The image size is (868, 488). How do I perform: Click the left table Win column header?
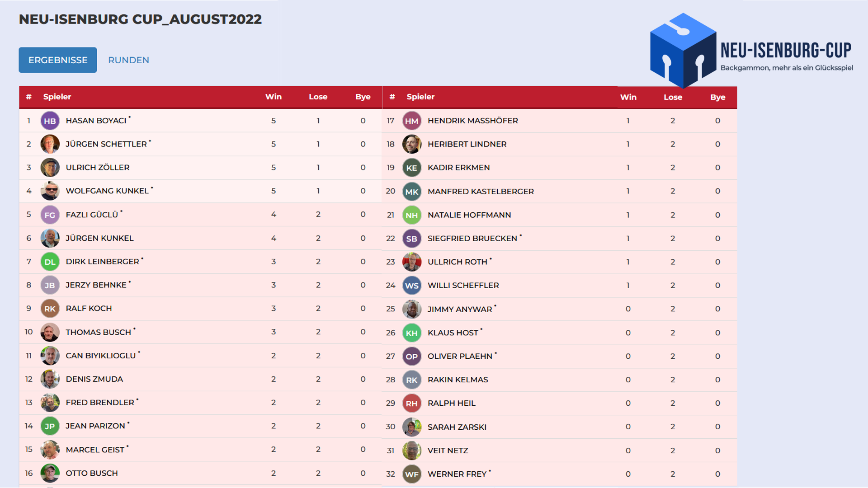(273, 97)
